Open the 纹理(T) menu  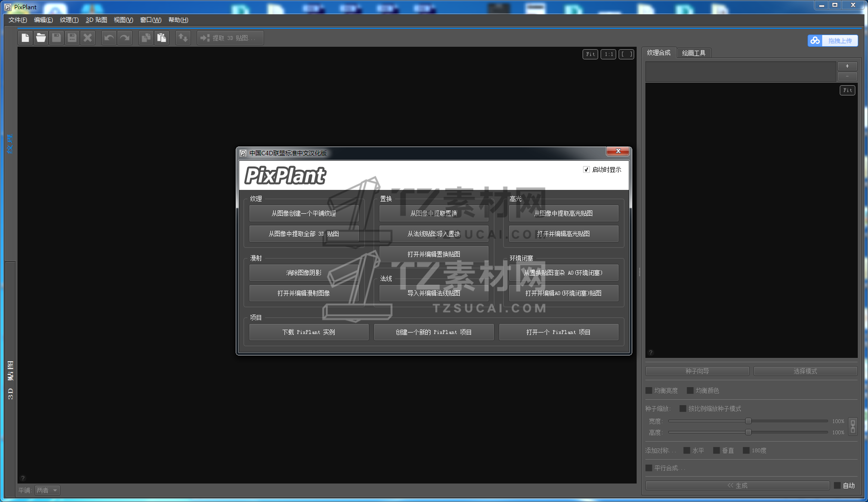coord(69,20)
